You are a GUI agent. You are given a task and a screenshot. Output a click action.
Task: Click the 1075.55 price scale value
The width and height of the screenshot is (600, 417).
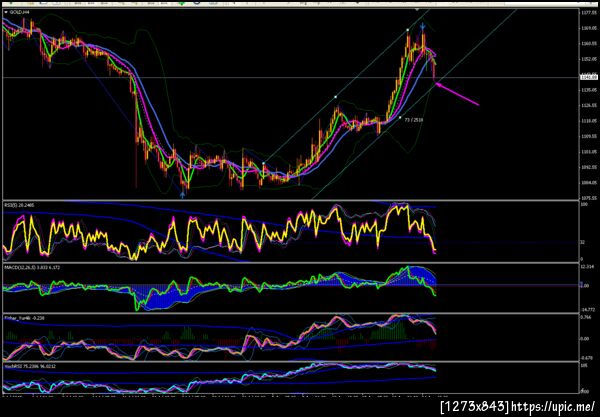coord(589,198)
